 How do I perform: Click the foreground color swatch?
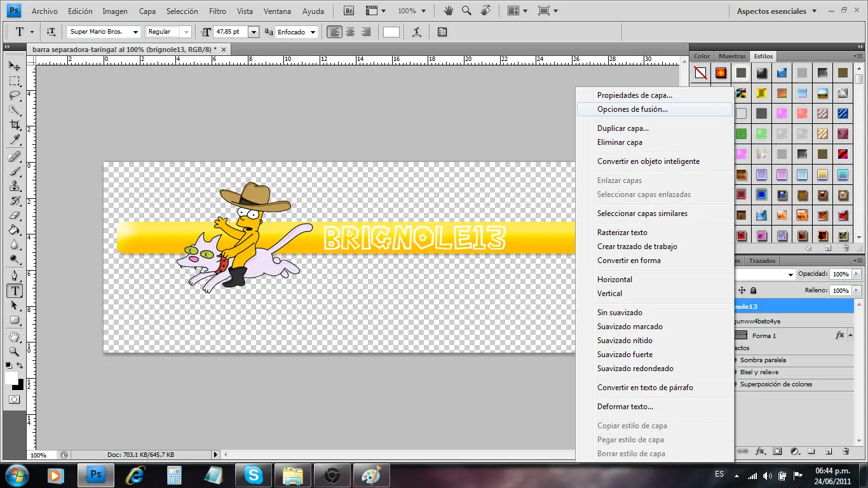(x=11, y=378)
